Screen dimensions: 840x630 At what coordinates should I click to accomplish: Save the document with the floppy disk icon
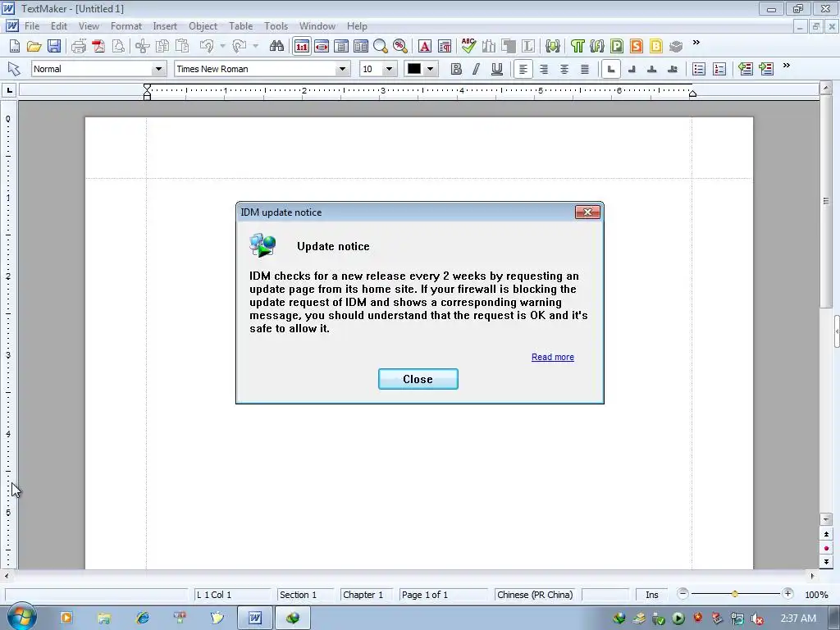pos(53,46)
